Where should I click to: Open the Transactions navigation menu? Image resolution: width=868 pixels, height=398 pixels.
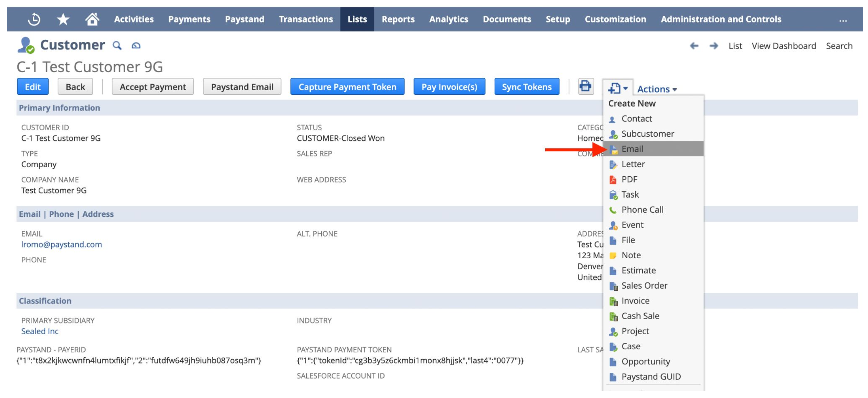coord(306,19)
